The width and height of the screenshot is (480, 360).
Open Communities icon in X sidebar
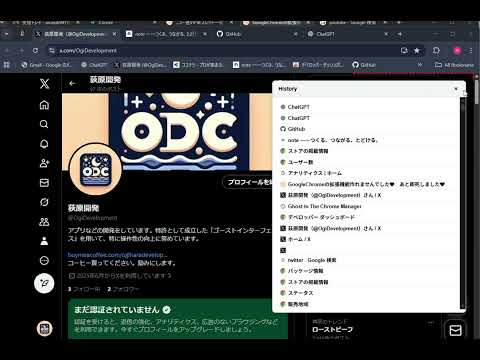point(44,222)
